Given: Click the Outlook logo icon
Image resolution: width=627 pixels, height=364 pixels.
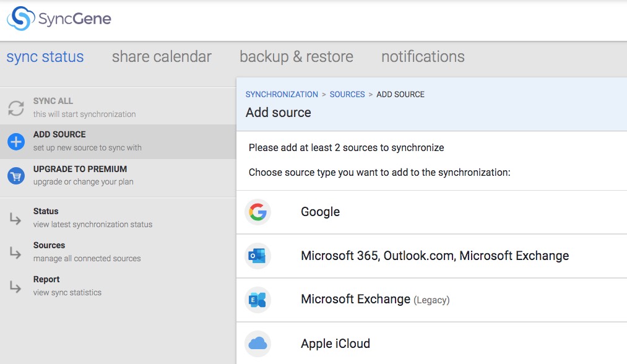Looking at the screenshot, I should click(257, 256).
